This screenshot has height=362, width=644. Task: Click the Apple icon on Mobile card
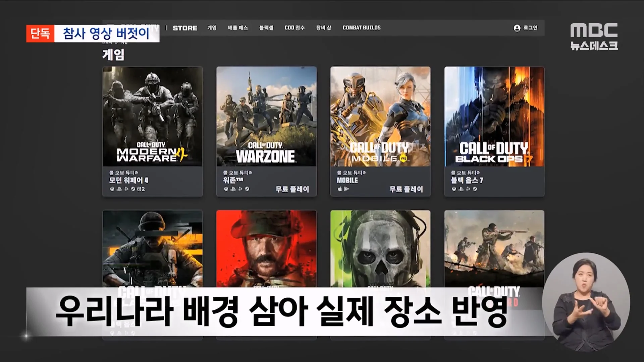[340, 189]
